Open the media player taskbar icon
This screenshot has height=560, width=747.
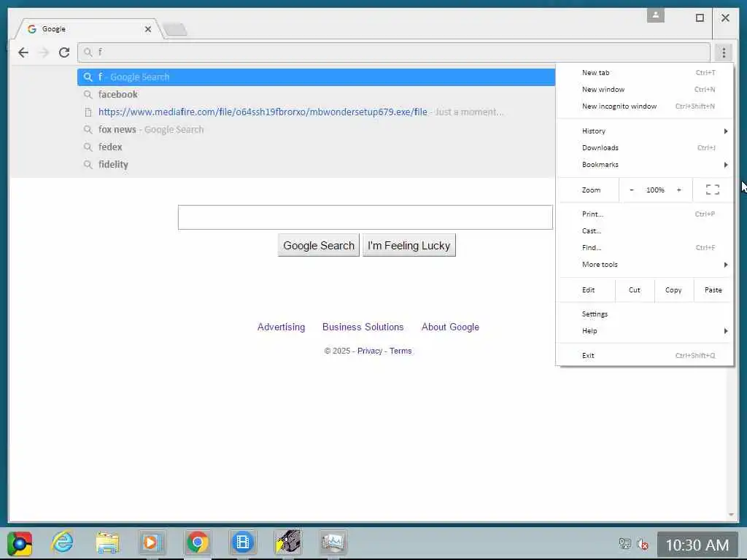point(152,542)
